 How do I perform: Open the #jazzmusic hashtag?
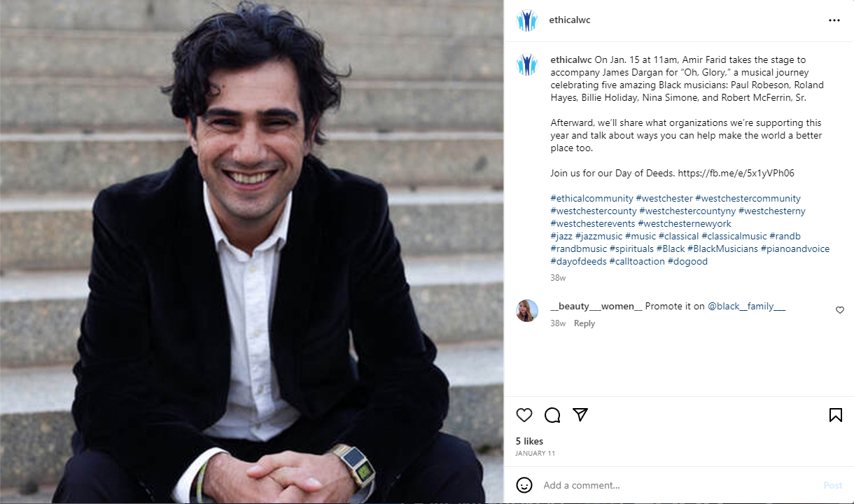coord(598,236)
